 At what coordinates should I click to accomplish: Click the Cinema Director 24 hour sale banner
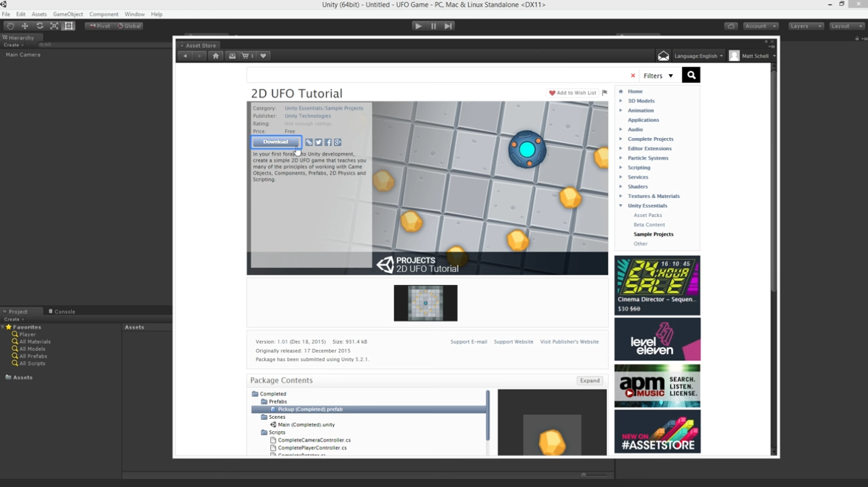pos(657,286)
